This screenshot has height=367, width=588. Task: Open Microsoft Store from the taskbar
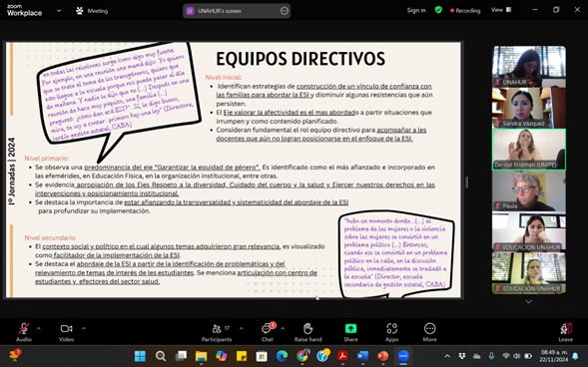(x=262, y=356)
